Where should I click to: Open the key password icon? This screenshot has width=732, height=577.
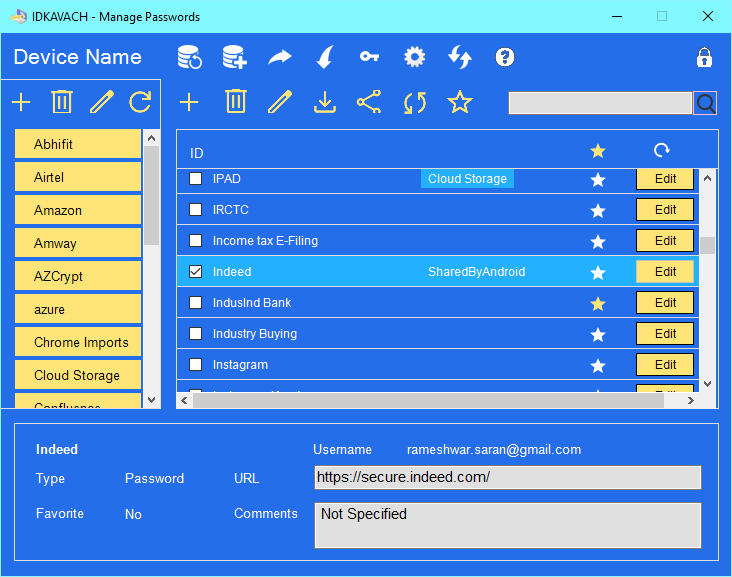click(x=369, y=57)
